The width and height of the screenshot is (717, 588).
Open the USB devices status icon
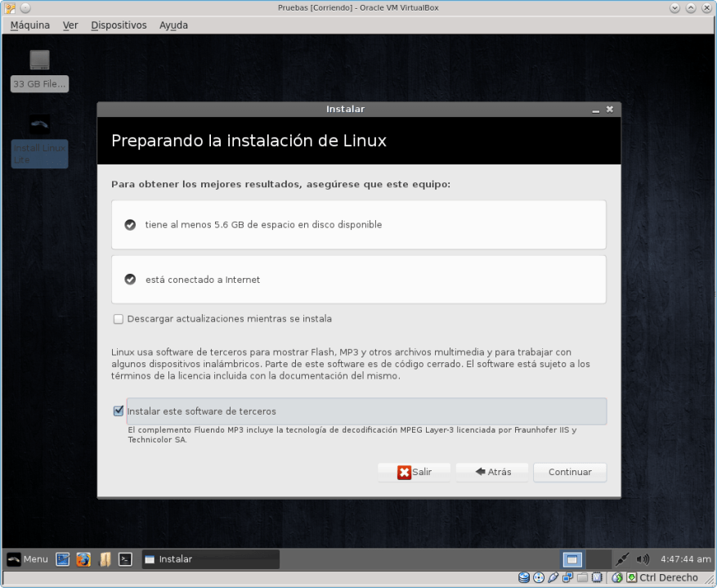click(x=553, y=577)
